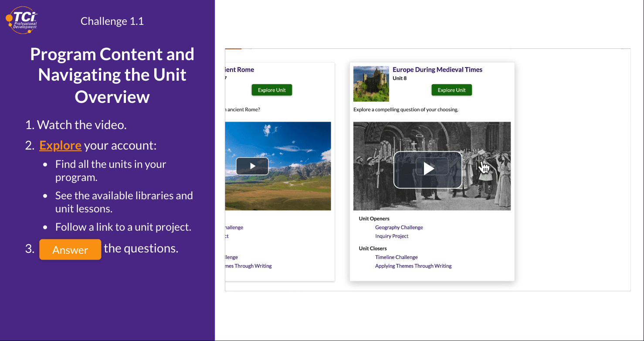Viewport: 644px width, 341px height.
Task: Select the partially visible Ancient Rome title
Action: coord(239,70)
